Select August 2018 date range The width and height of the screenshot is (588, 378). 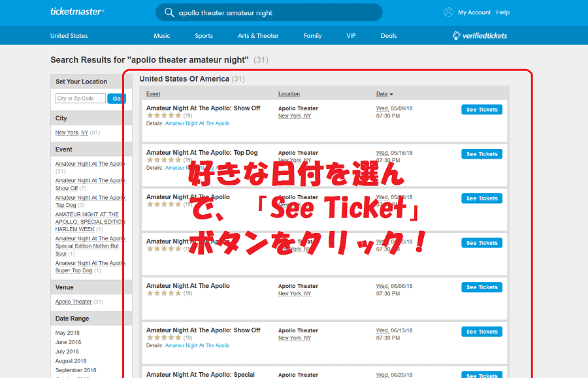click(x=71, y=361)
